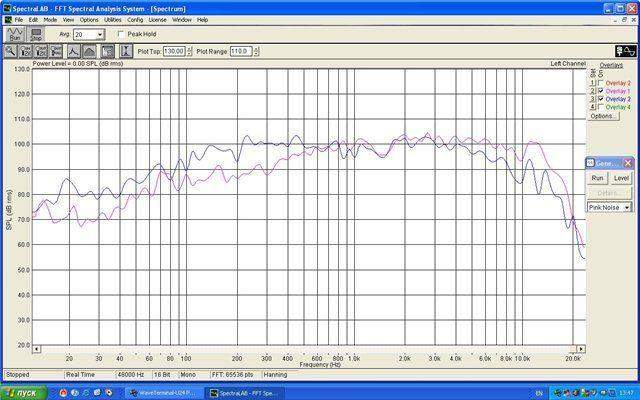Open the overlay Options button
640x400 pixels.
[x=603, y=116]
